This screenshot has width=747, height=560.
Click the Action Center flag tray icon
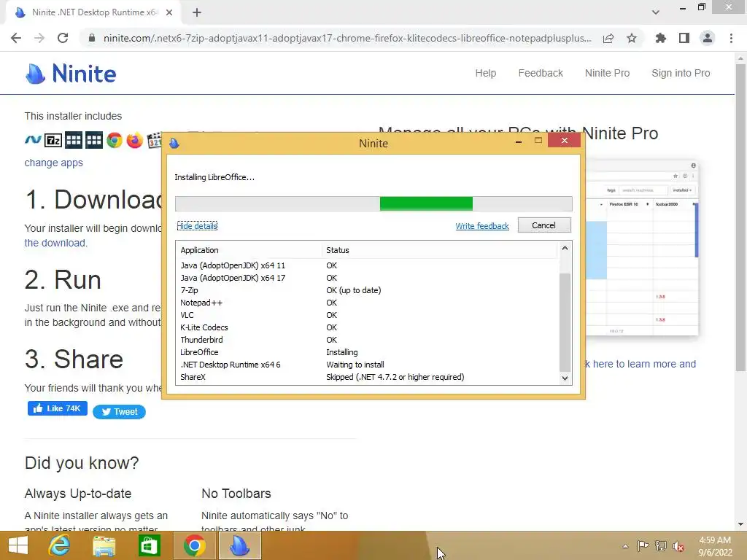pos(643,546)
